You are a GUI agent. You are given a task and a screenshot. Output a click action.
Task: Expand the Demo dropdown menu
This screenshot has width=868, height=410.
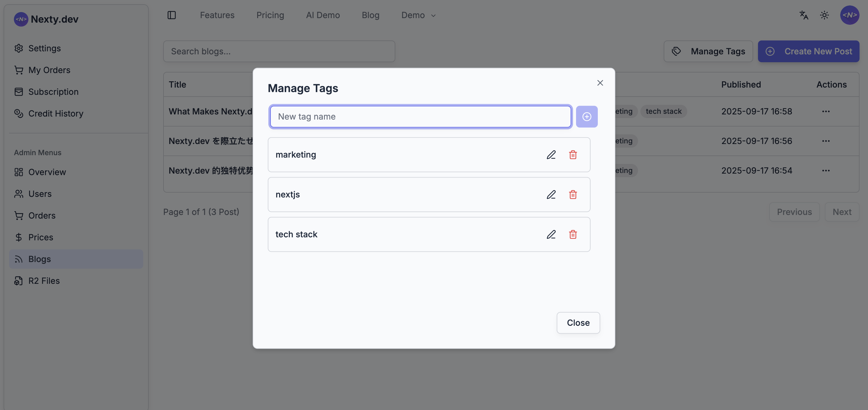tap(418, 15)
